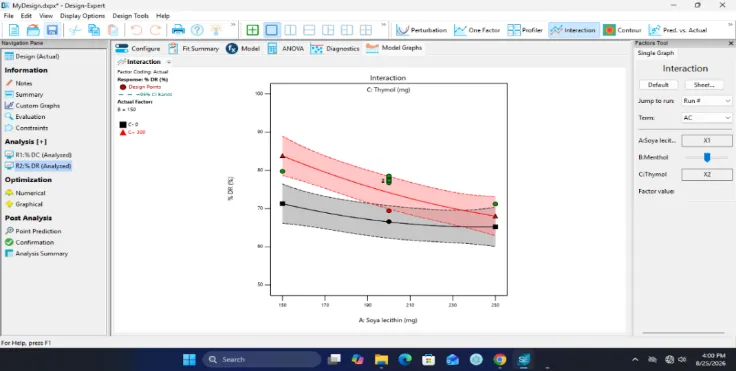Expand the layout toolbar overflow chevron
This screenshot has height=371, width=736.
(383, 24)
